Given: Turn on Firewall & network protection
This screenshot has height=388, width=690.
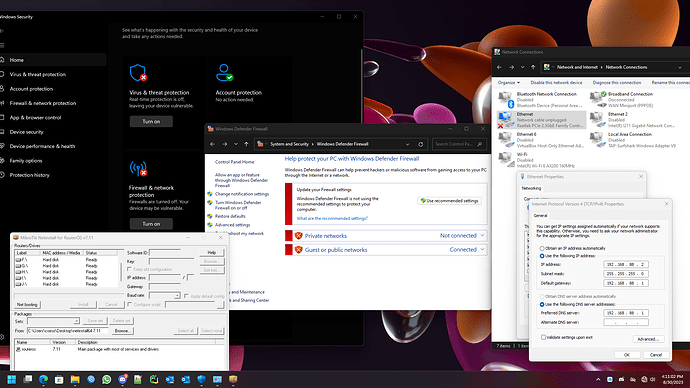Looking at the screenshot, I should click(x=151, y=224).
